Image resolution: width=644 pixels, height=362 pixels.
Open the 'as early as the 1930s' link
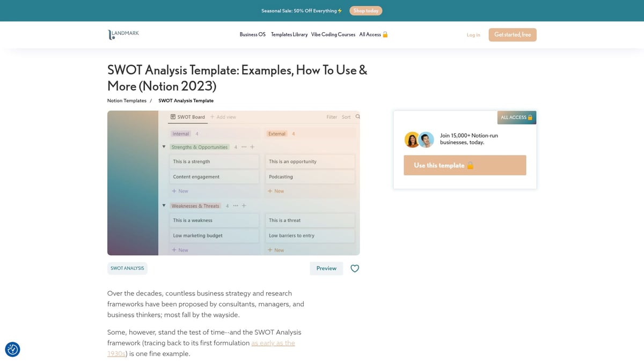coord(273,343)
